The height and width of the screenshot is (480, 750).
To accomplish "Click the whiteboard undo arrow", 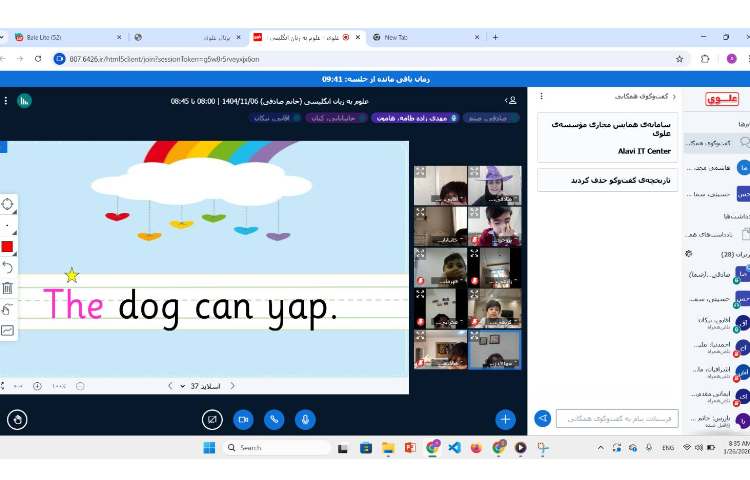I will (8, 267).
